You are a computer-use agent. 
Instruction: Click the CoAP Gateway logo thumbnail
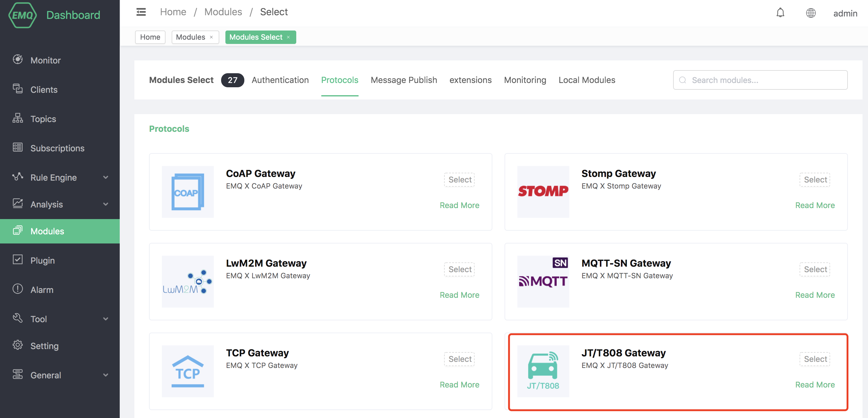coord(188,192)
